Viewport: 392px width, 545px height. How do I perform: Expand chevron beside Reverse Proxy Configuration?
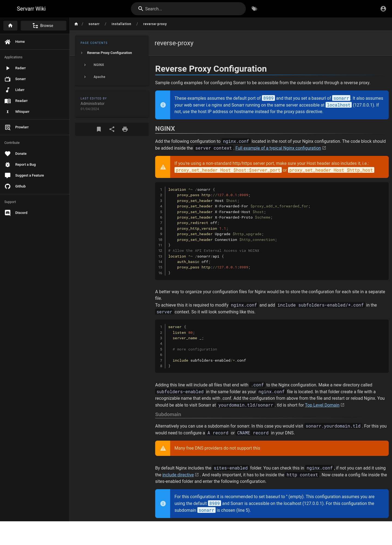(82, 53)
